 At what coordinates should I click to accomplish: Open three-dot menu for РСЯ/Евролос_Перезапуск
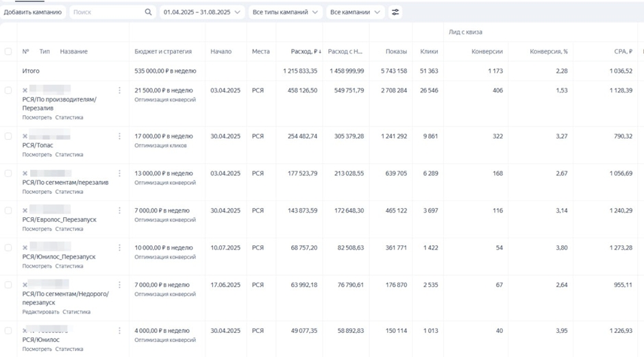click(x=119, y=210)
